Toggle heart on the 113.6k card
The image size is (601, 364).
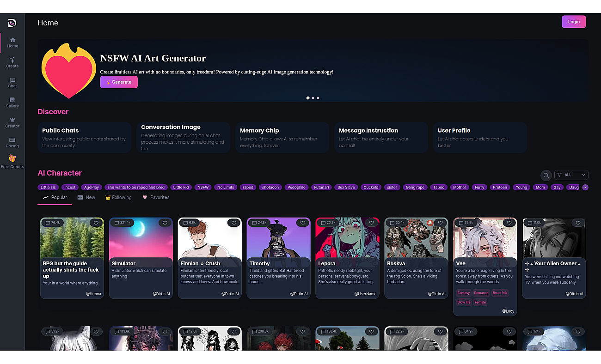tap(165, 331)
